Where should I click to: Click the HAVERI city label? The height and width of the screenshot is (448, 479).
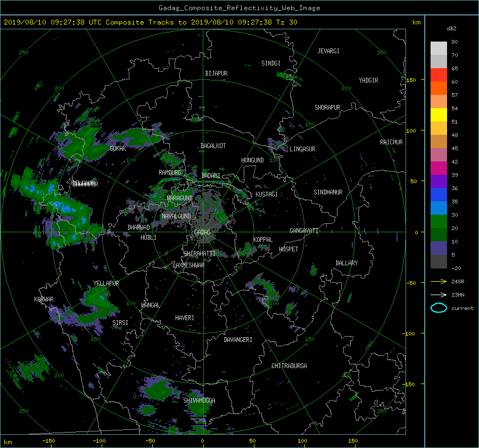[x=185, y=318]
